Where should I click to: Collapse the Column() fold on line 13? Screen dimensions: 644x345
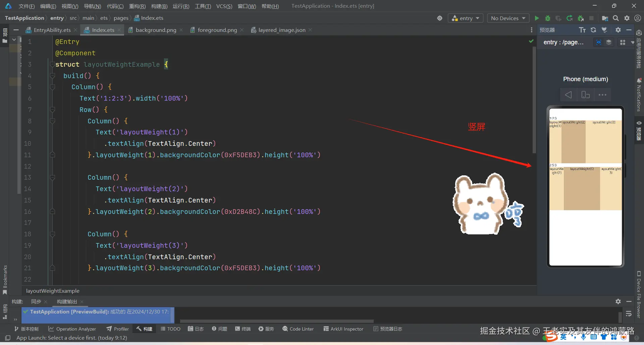click(52, 177)
